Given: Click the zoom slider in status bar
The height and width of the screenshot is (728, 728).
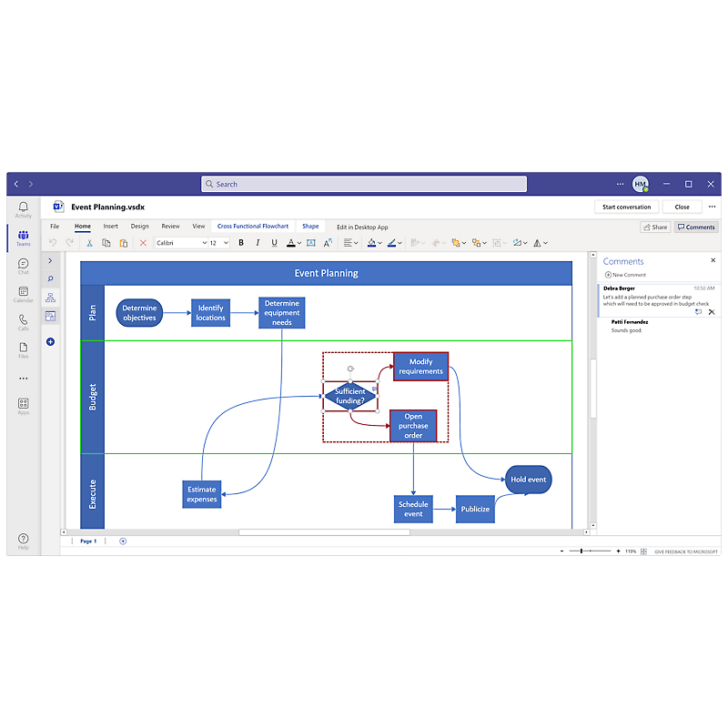Looking at the screenshot, I should click(x=590, y=551).
